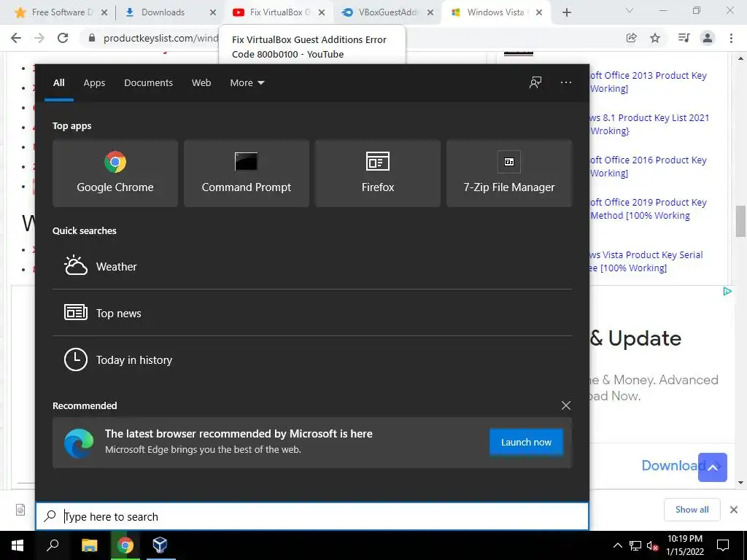Image resolution: width=747 pixels, height=560 pixels.
Task: Open VirtualBox from the taskbar
Action: coord(160,545)
